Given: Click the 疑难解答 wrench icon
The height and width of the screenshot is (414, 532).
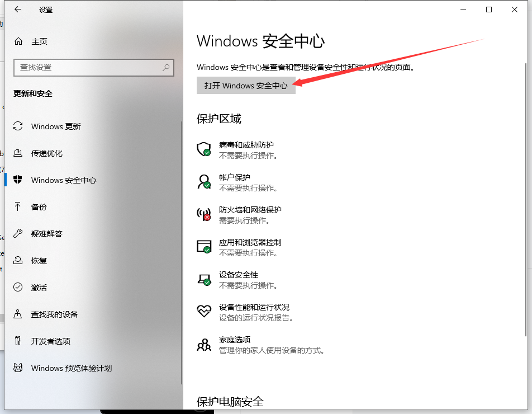Looking at the screenshot, I should (x=18, y=233).
